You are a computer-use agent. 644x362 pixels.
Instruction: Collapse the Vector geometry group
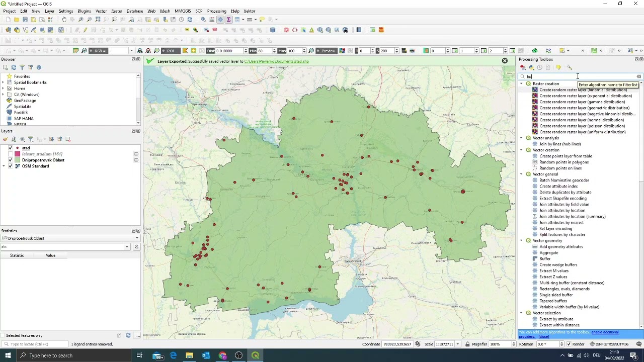pyautogui.click(x=522, y=241)
